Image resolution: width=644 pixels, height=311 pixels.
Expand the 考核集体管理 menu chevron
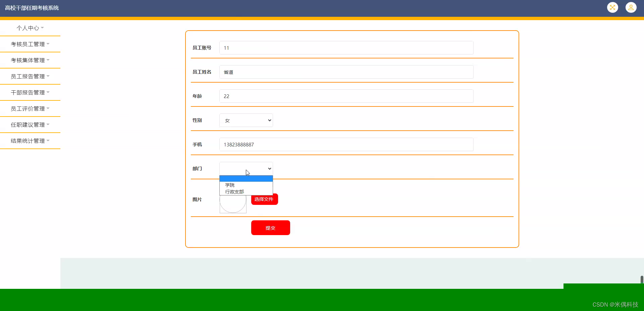pos(48,60)
